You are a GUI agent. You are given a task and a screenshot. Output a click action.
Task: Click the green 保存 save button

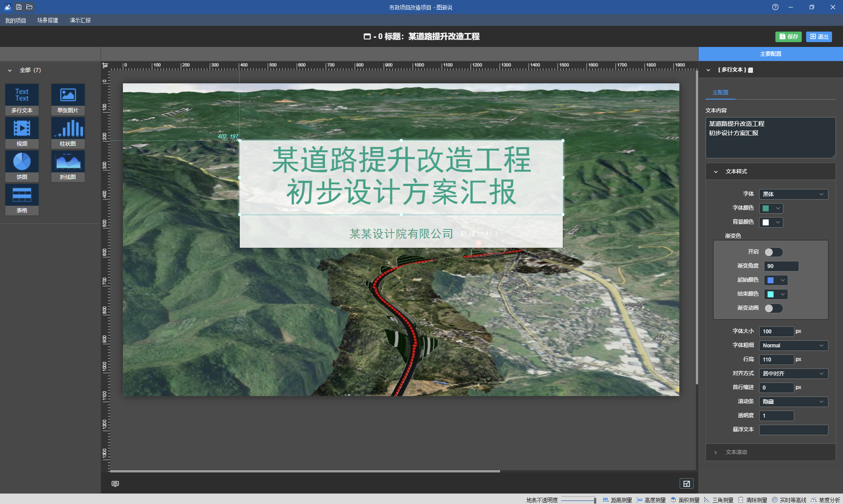tap(788, 37)
